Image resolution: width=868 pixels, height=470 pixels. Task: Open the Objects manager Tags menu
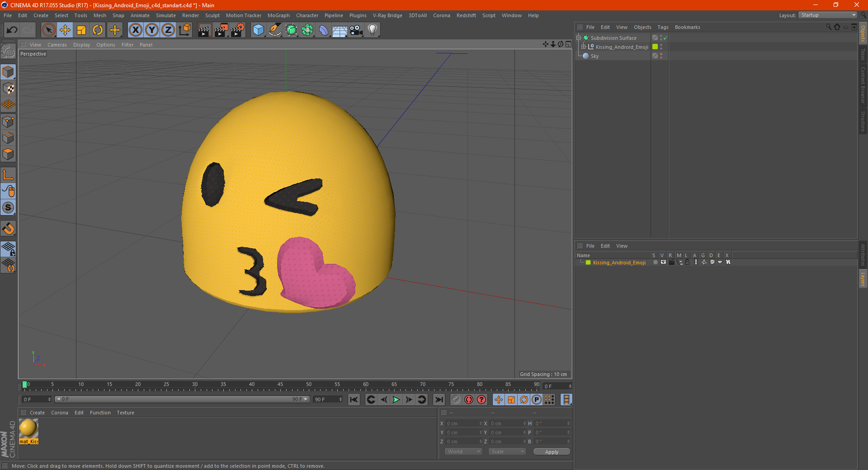tap(663, 27)
